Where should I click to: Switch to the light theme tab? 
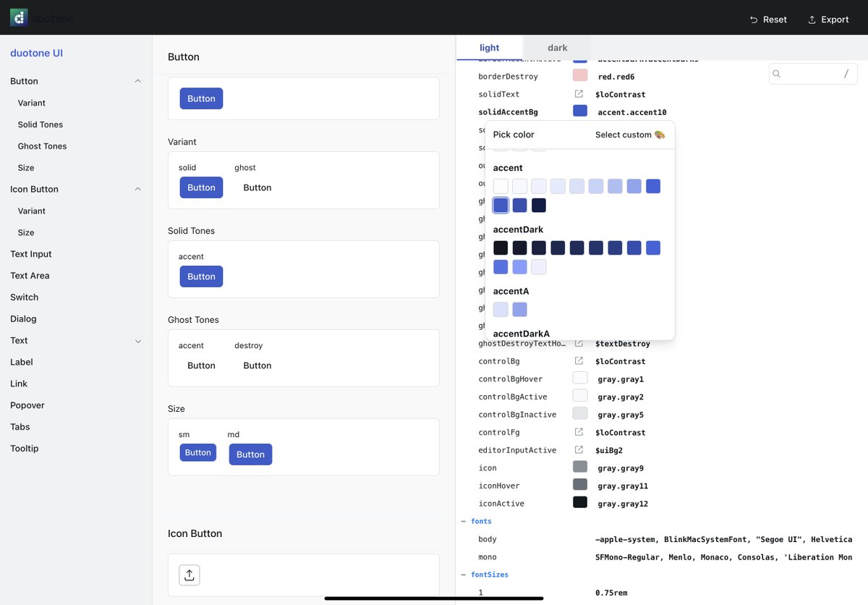click(x=490, y=48)
